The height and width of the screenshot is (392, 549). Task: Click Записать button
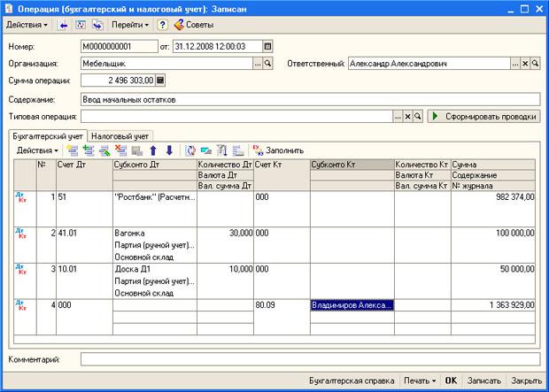(x=484, y=380)
